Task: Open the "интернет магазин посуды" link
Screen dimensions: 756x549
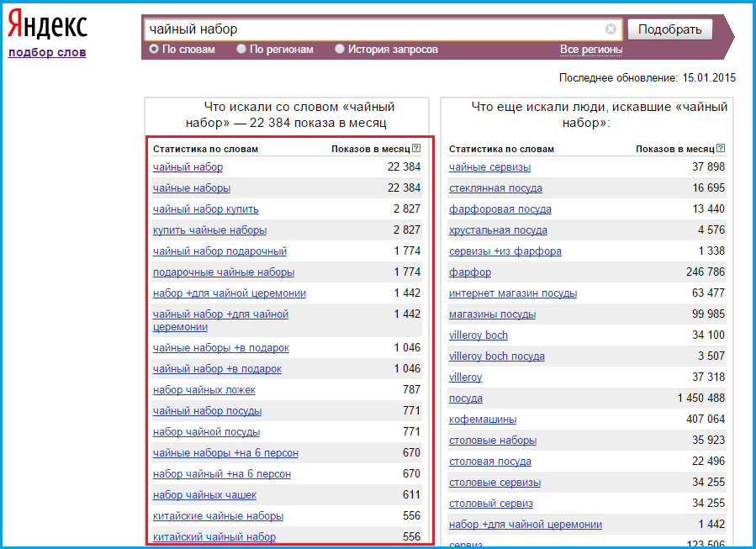Action: point(513,293)
